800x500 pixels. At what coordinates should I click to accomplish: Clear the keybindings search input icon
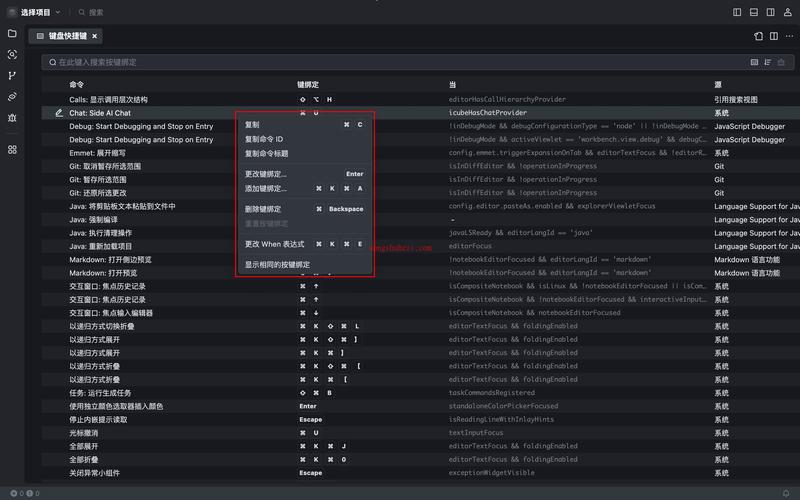point(781,62)
